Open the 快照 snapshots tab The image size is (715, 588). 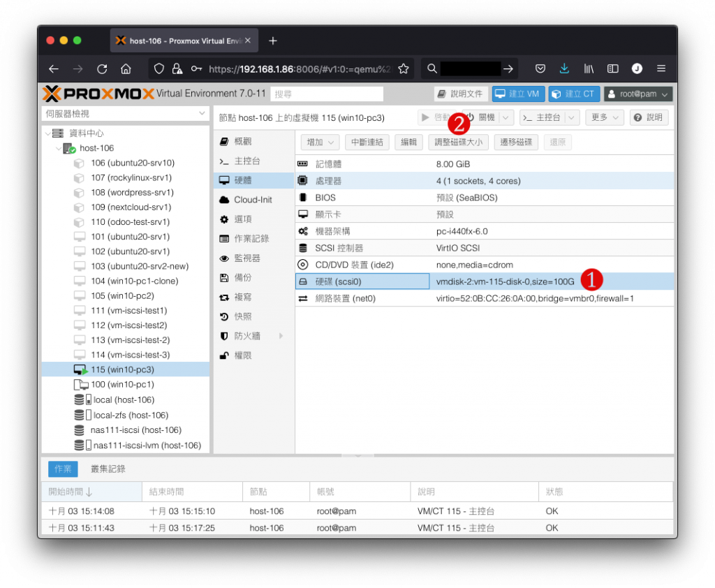[254, 316]
